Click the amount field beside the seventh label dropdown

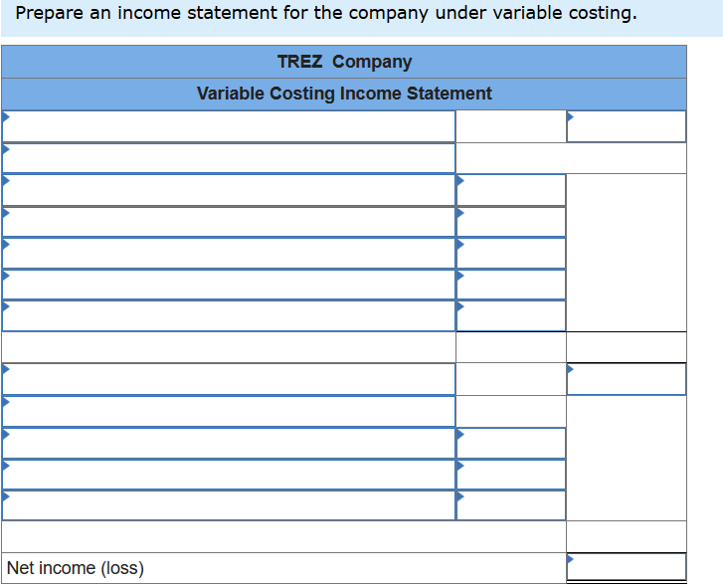coord(511,316)
